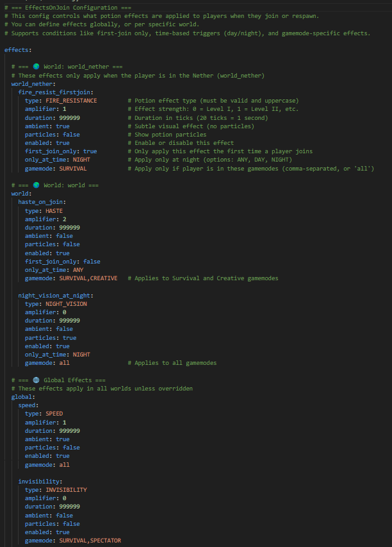The image size is (392, 547).
Task: Click the globe emoji in the "World: world_nether" comment
Action: click(x=37, y=66)
